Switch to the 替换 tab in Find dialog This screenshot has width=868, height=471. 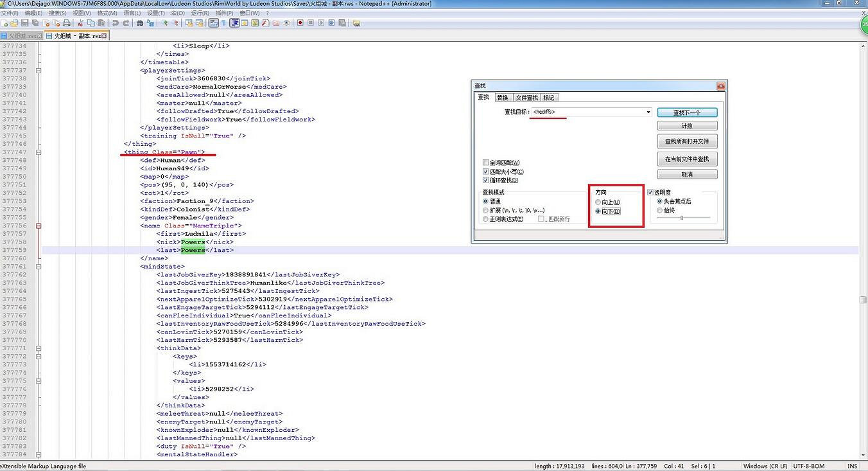502,98
